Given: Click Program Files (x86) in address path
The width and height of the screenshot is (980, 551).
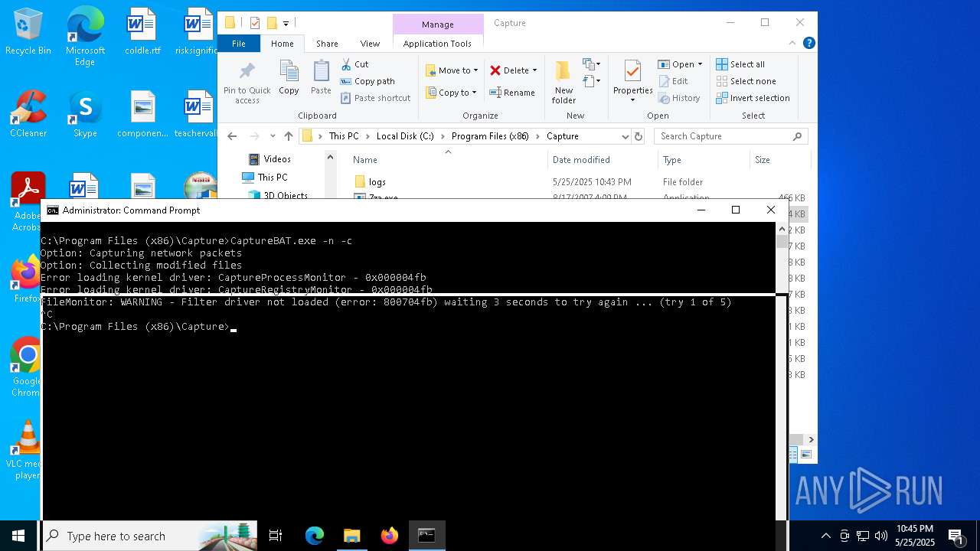Looking at the screenshot, I should coord(490,136).
